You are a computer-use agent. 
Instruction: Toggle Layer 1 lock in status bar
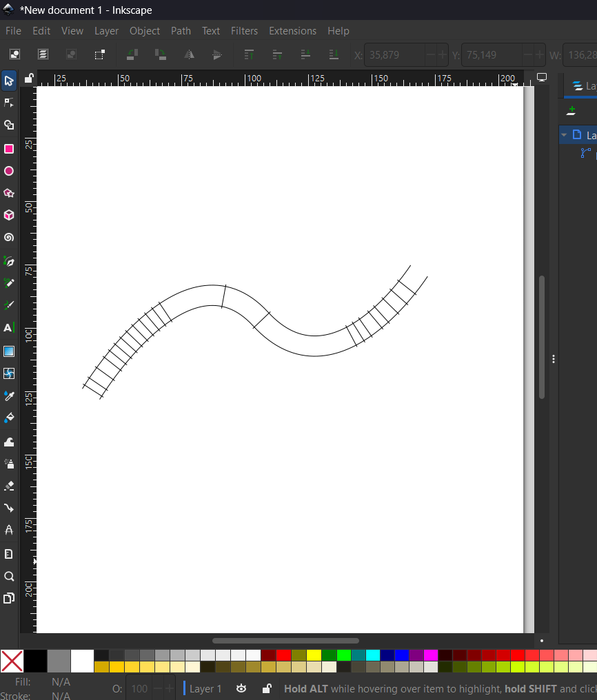[x=267, y=688]
